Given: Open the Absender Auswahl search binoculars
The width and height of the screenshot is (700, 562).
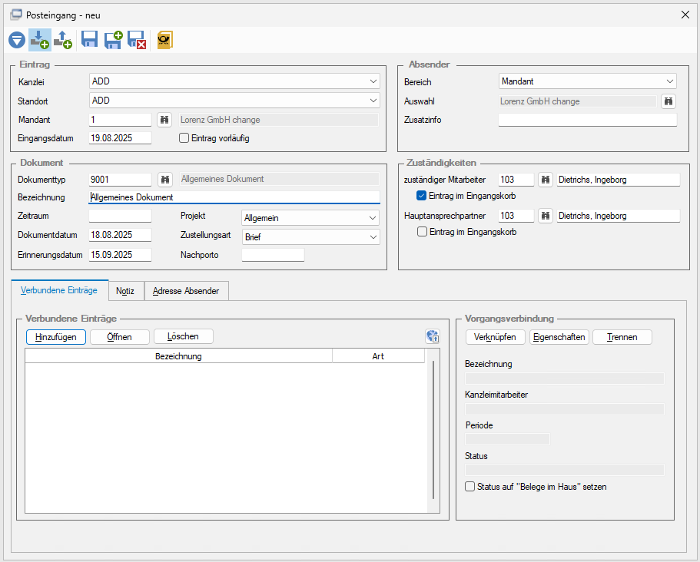Looking at the screenshot, I should 668,101.
